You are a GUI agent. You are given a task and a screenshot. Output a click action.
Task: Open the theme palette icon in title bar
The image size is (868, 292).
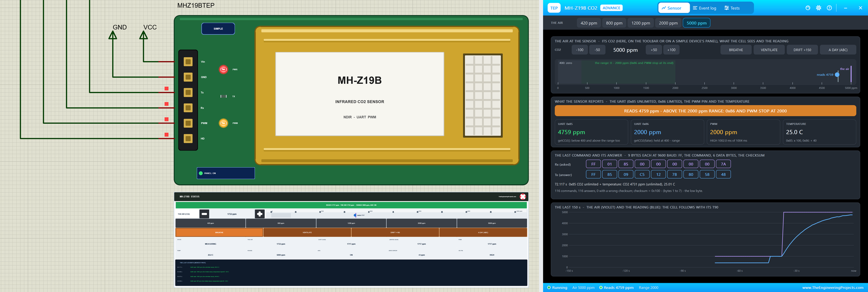[808, 8]
